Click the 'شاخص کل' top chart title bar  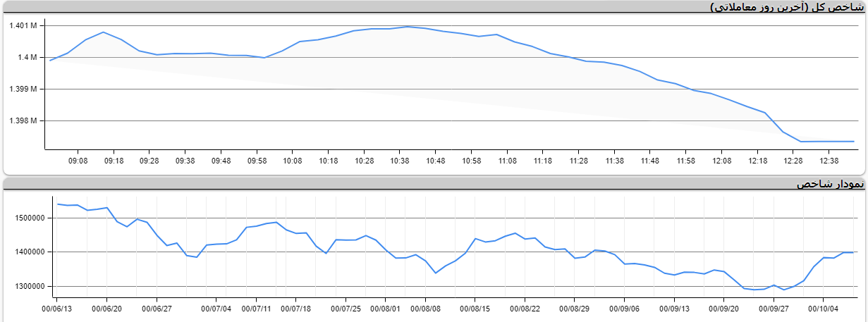[x=786, y=7]
